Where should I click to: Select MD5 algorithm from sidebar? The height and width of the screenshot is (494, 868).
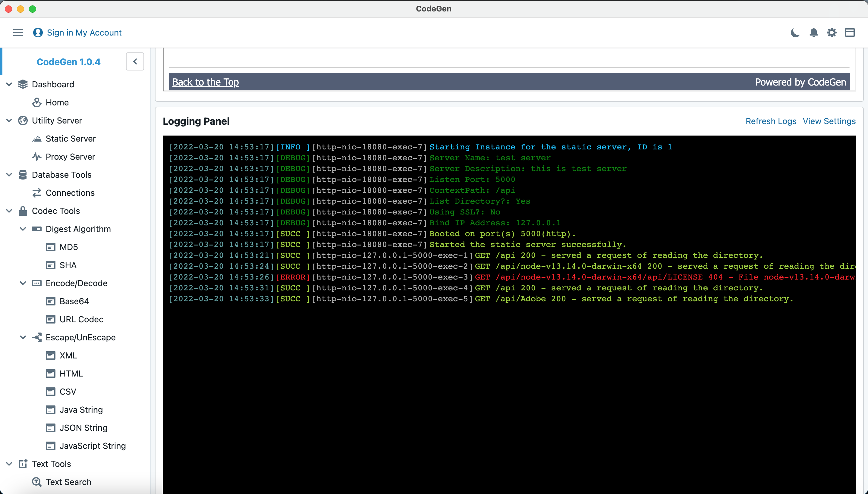68,247
